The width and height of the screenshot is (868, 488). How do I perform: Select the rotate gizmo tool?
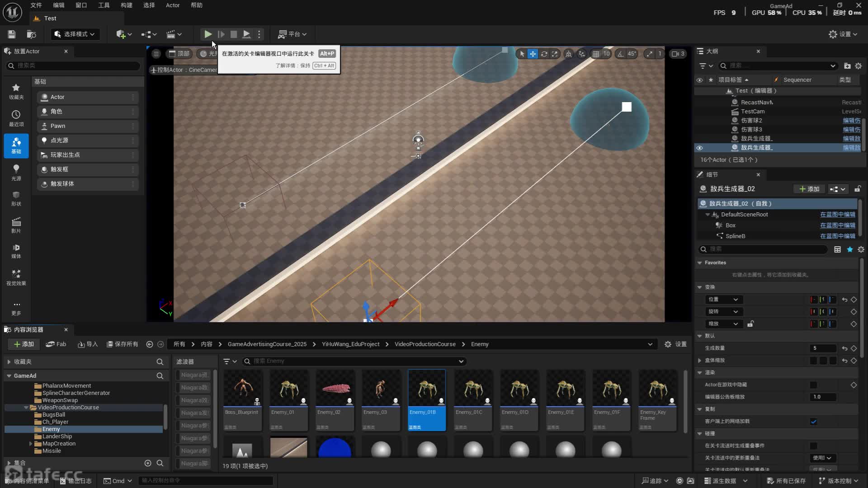pos(544,54)
